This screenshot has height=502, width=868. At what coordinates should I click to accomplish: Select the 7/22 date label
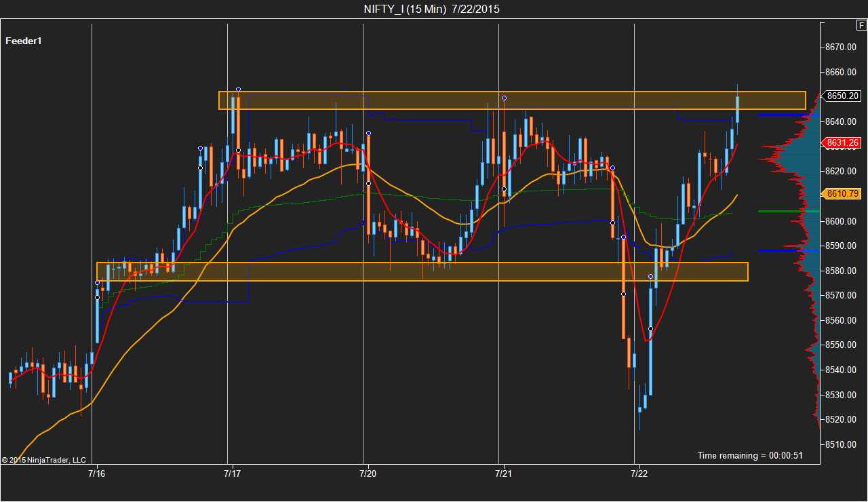639,472
